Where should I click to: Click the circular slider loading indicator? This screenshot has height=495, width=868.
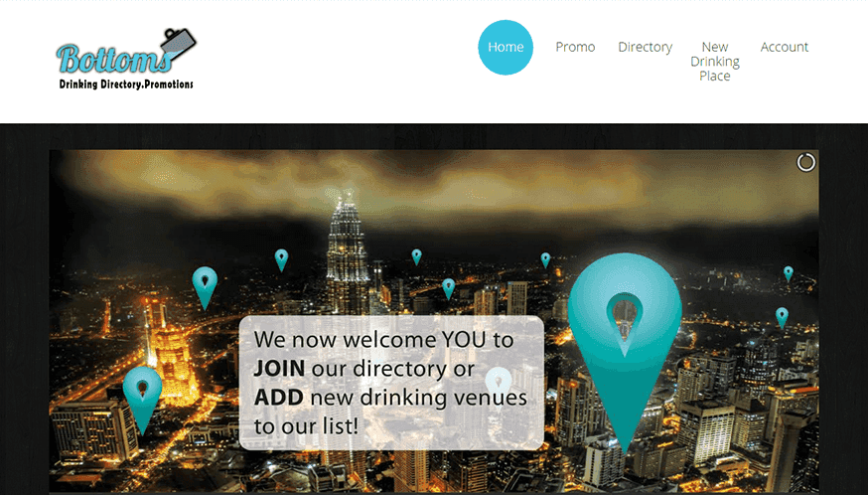(806, 162)
